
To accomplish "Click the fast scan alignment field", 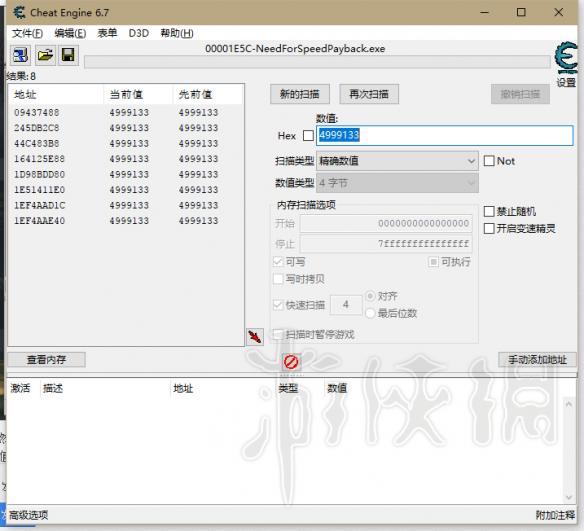I will tap(346, 305).
